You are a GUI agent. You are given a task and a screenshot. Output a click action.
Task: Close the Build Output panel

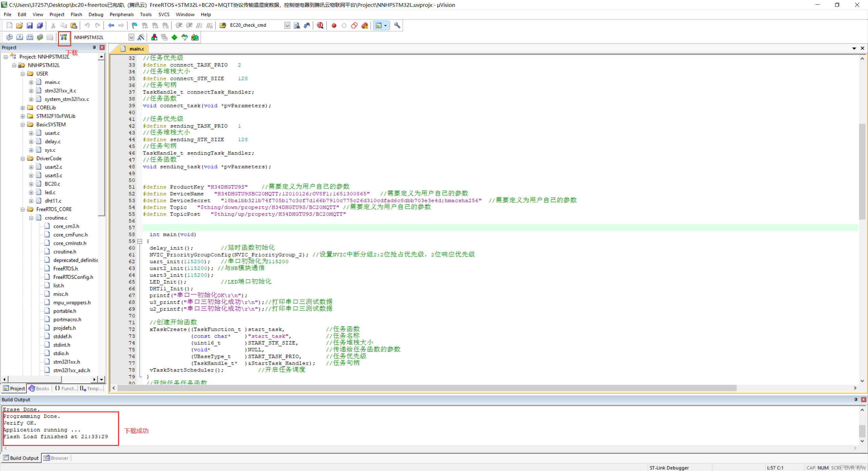pyautogui.click(x=864, y=400)
